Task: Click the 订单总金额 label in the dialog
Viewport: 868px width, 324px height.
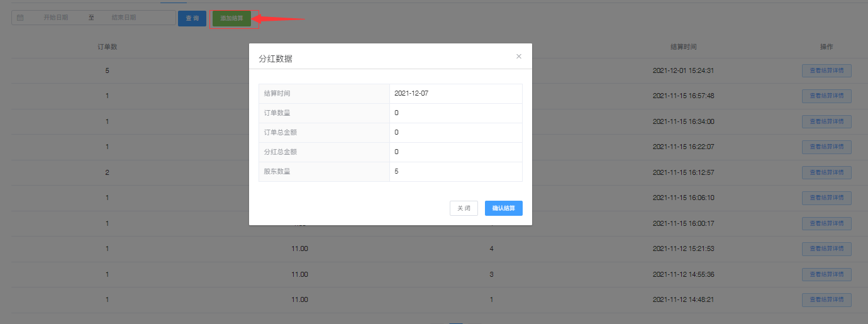Action: [281, 132]
